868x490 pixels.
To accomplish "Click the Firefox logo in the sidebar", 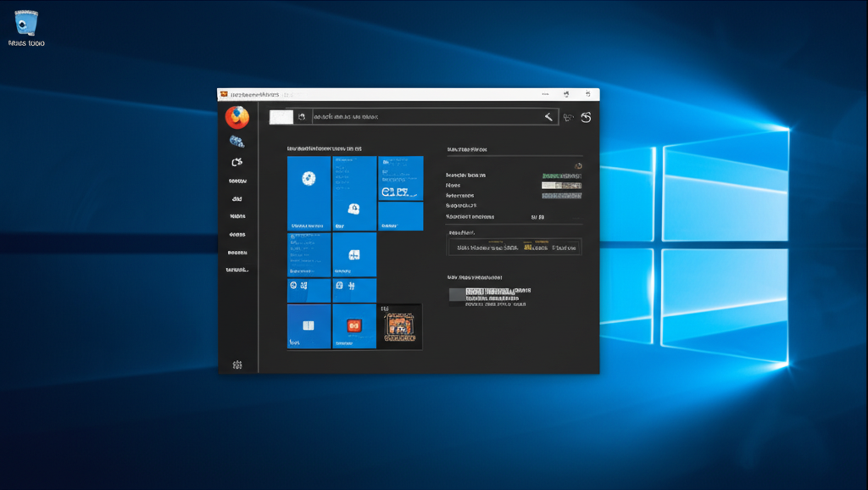I will click(237, 117).
